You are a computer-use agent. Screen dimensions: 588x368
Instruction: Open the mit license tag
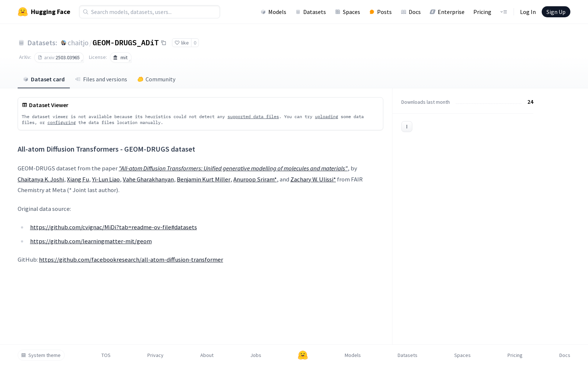tap(121, 57)
